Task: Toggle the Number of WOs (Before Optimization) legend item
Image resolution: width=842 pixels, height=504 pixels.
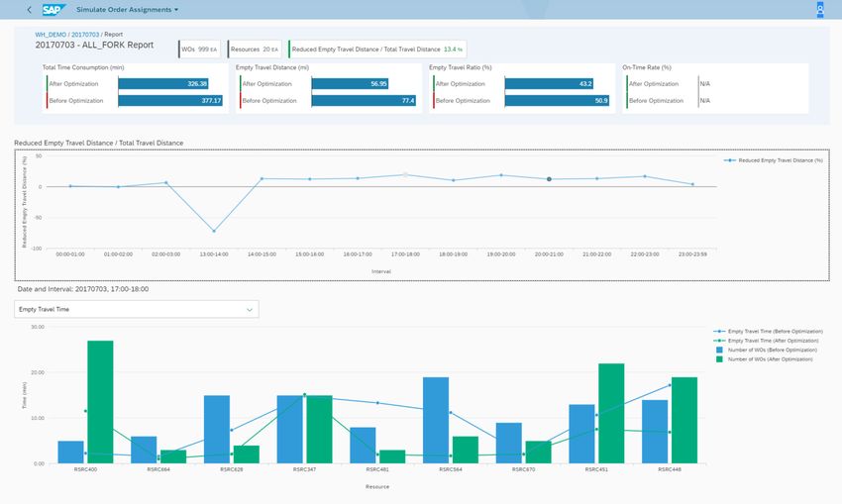Action: click(x=769, y=350)
